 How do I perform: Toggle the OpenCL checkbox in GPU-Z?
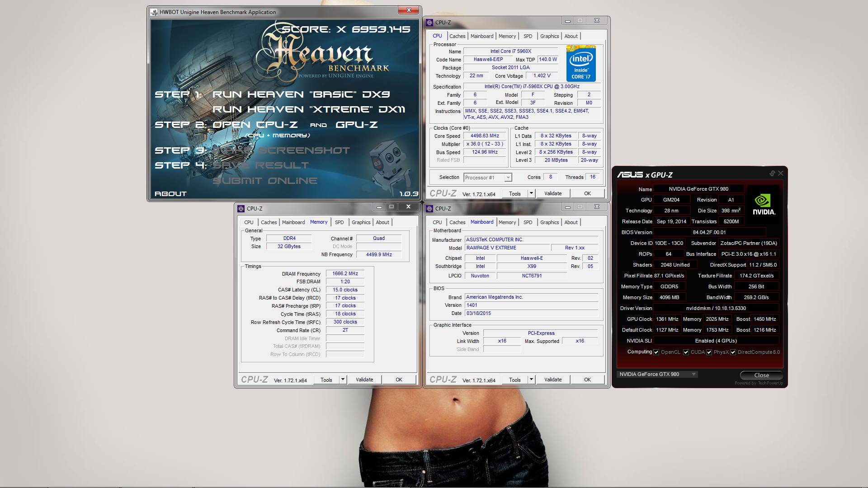tap(656, 352)
